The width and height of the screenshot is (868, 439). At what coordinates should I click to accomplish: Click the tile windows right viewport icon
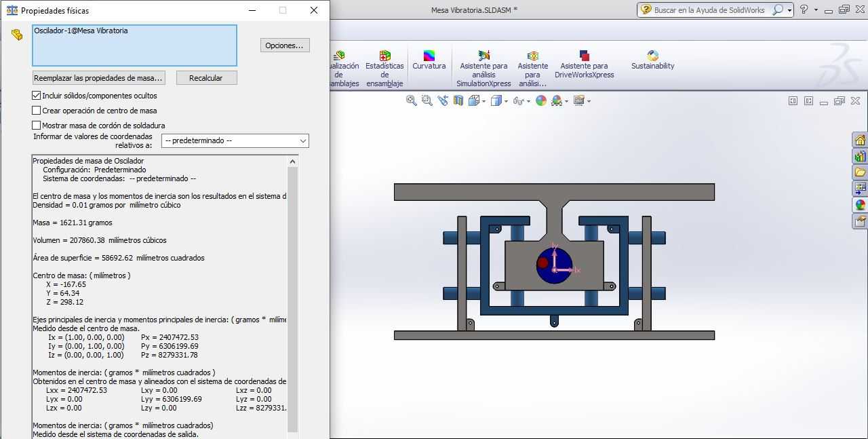pos(808,100)
